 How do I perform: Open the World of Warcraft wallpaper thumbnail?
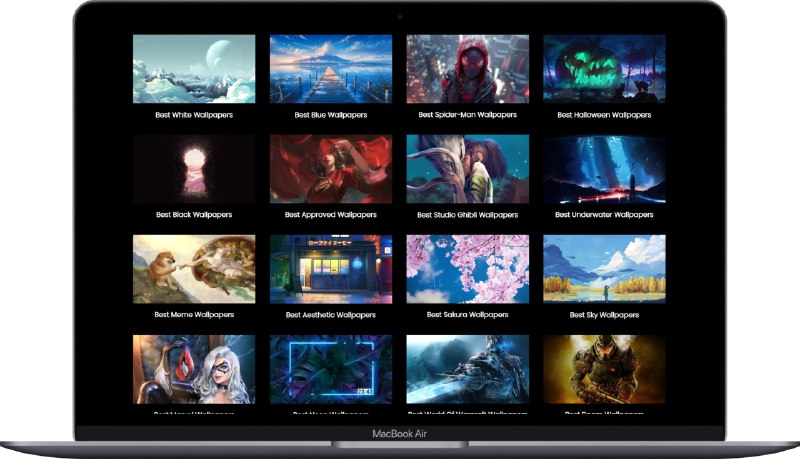pyautogui.click(x=467, y=369)
